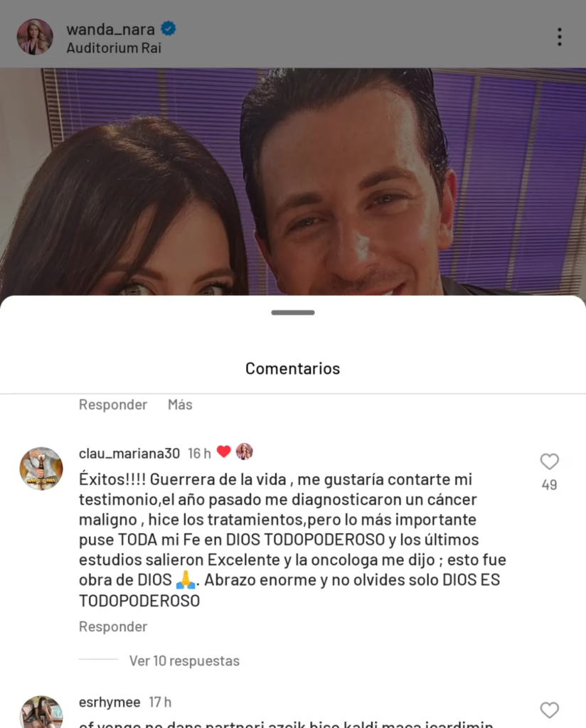This screenshot has width=586, height=728.
Task: Grab the comments sheet drag handle
Action: pos(293,313)
